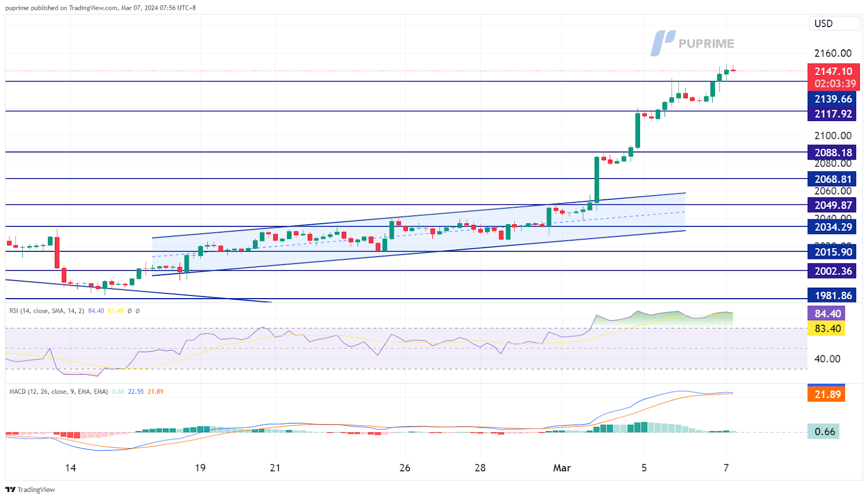Click the 26 date label on time axis

[x=405, y=468]
